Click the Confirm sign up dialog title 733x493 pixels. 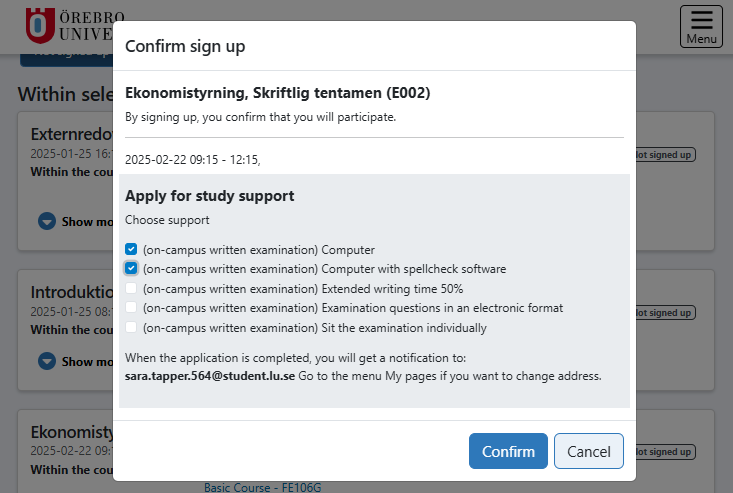[x=185, y=46]
